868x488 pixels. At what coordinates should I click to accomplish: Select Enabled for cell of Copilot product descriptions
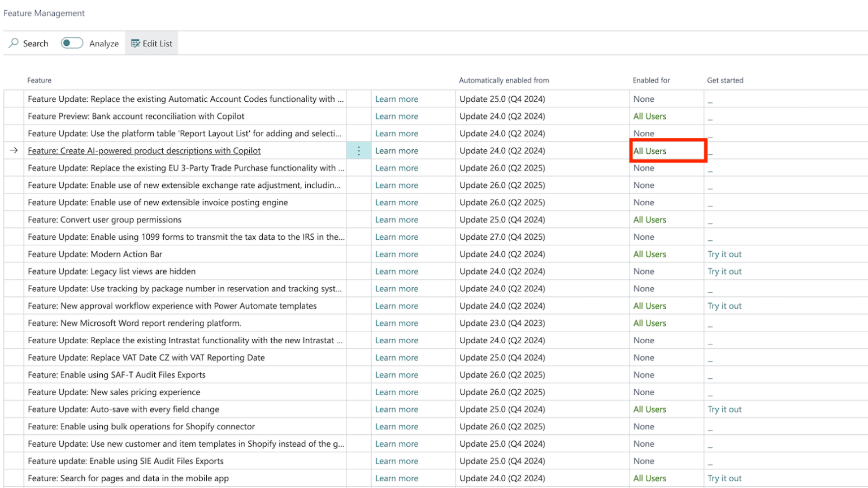tap(667, 151)
